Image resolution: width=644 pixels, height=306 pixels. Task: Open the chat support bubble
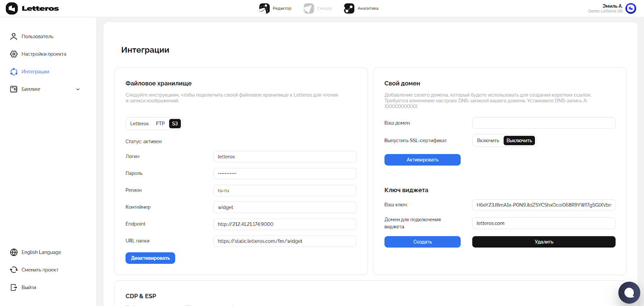point(629,293)
